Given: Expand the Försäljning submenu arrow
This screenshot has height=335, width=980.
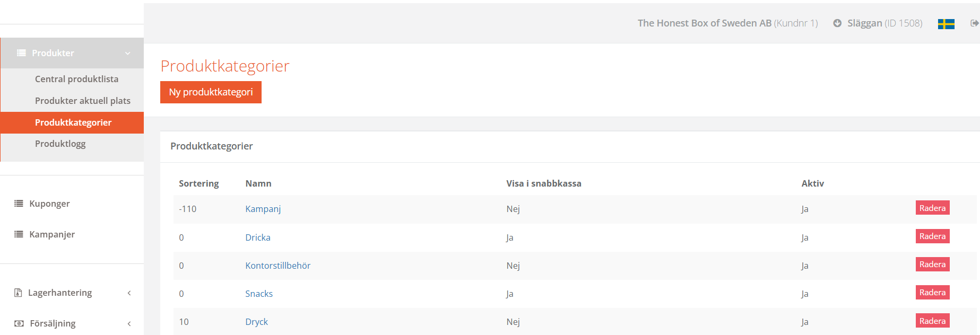Looking at the screenshot, I should tap(129, 323).
